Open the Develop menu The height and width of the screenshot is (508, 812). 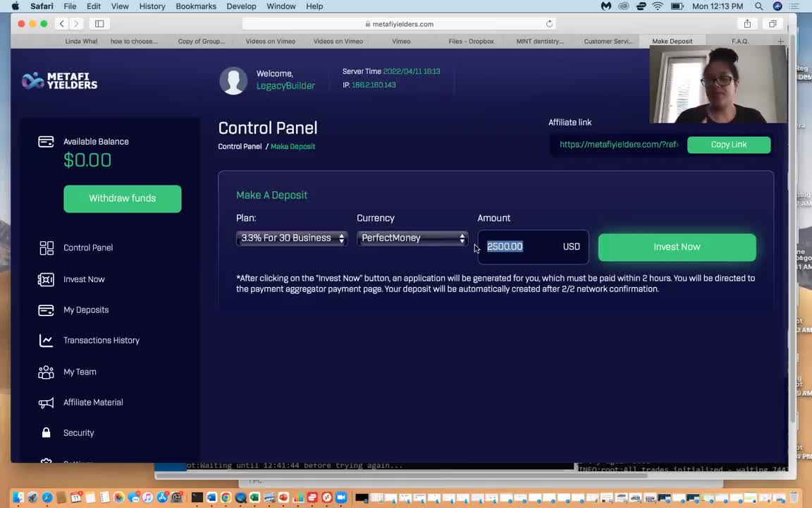[241, 6]
